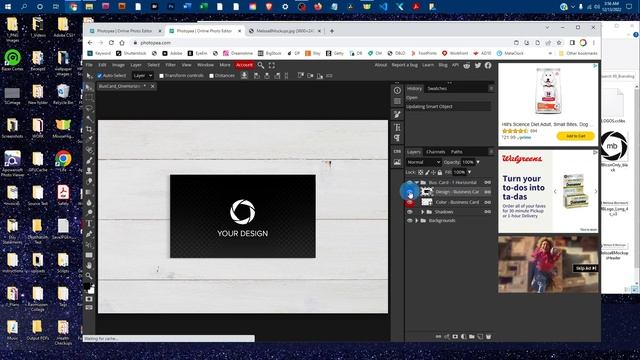The image size is (640, 360).
Task: Open the CSS panel icon
Action: (x=397, y=151)
